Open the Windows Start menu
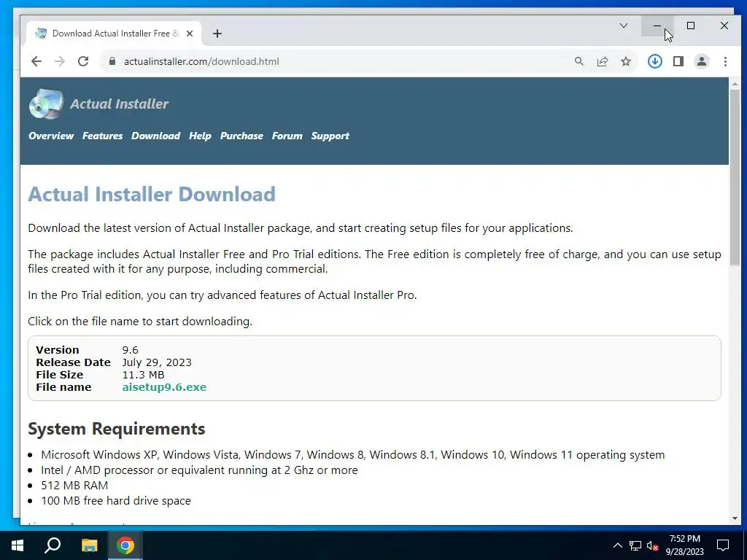 coord(18,545)
